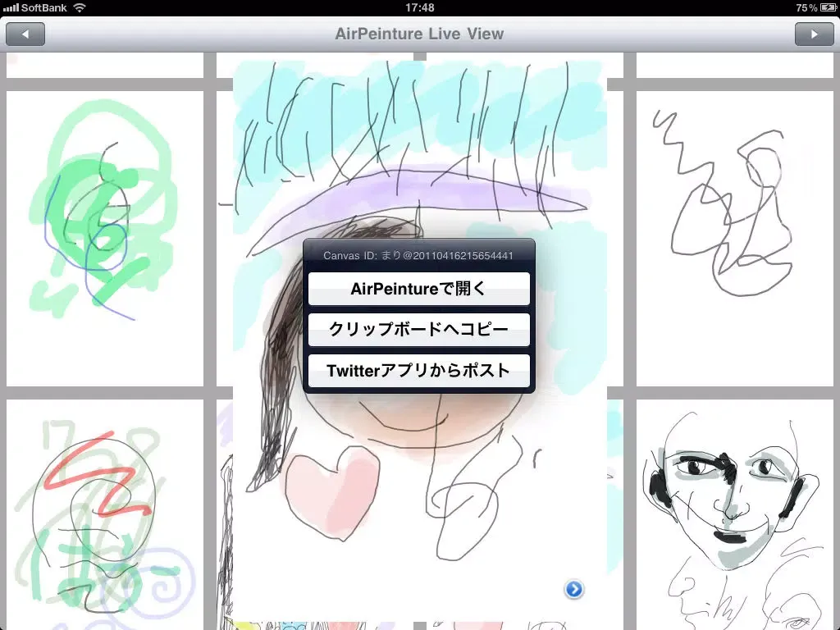Tap the AirPeinture Live View title

(419, 34)
